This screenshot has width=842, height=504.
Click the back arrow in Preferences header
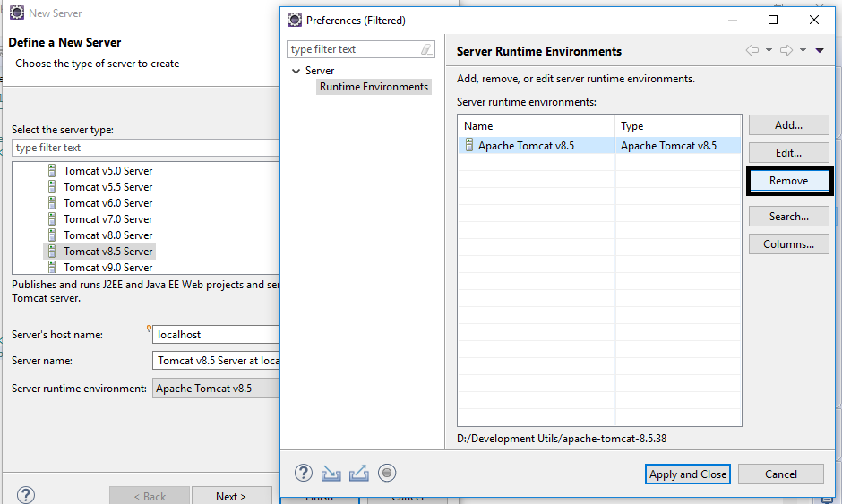point(752,50)
